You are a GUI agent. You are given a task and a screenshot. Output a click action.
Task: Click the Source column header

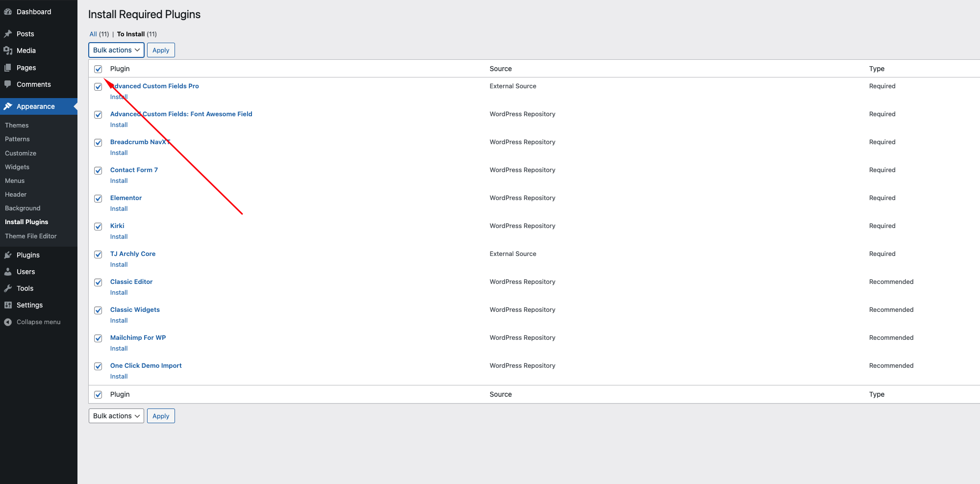pyautogui.click(x=501, y=69)
